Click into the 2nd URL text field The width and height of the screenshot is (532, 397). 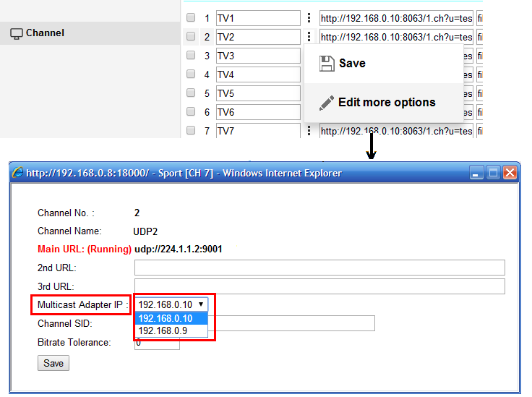(x=319, y=268)
